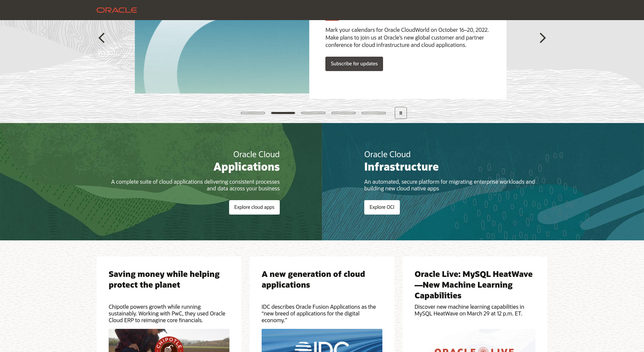Click the IDC describes Oracle Fusion description
The height and width of the screenshot is (352, 644).
click(x=319, y=313)
